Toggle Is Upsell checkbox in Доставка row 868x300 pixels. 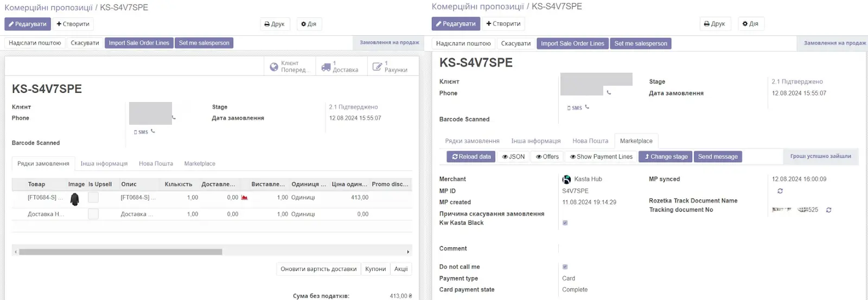click(x=93, y=214)
